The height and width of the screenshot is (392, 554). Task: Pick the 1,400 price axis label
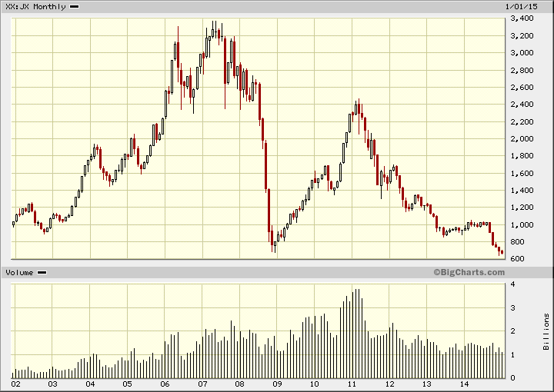[x=522, y=190]
